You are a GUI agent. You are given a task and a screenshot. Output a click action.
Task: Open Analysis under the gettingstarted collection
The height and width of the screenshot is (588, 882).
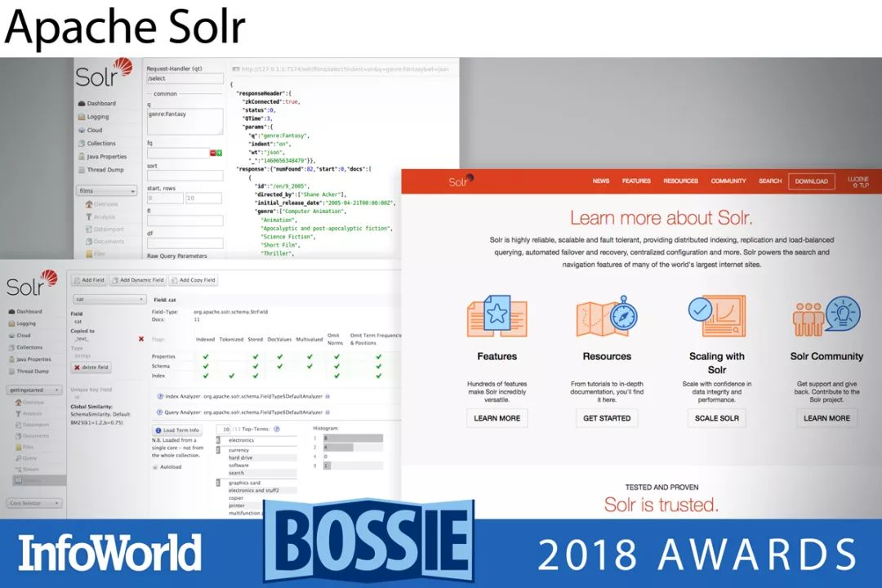[x=28, y=413]
